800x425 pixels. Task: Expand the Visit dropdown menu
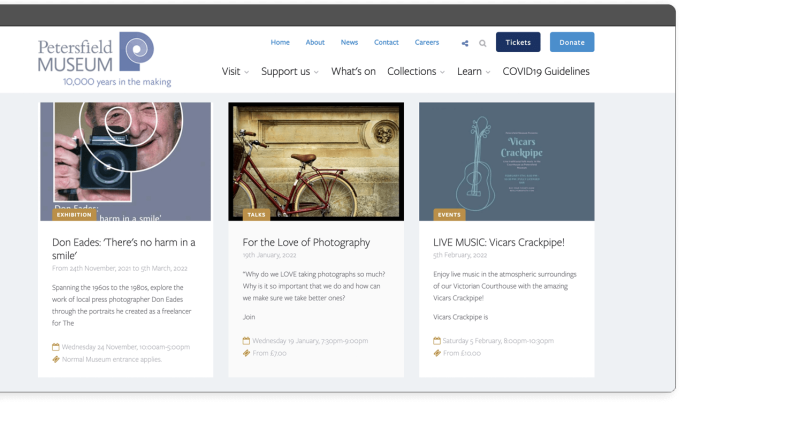pyautogui.click(x=235, y=71)
